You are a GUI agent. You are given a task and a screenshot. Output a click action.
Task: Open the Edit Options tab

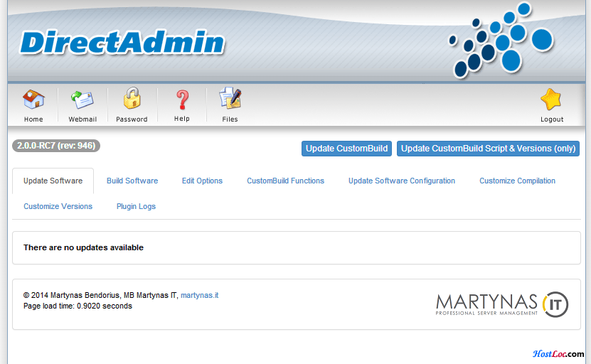202,181
